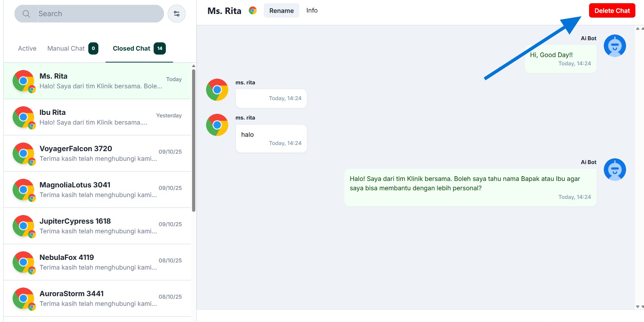The height and width of the screenshot is (322, 644).
Task: Open the Info link in header
Action: click(x=312, y=10)
